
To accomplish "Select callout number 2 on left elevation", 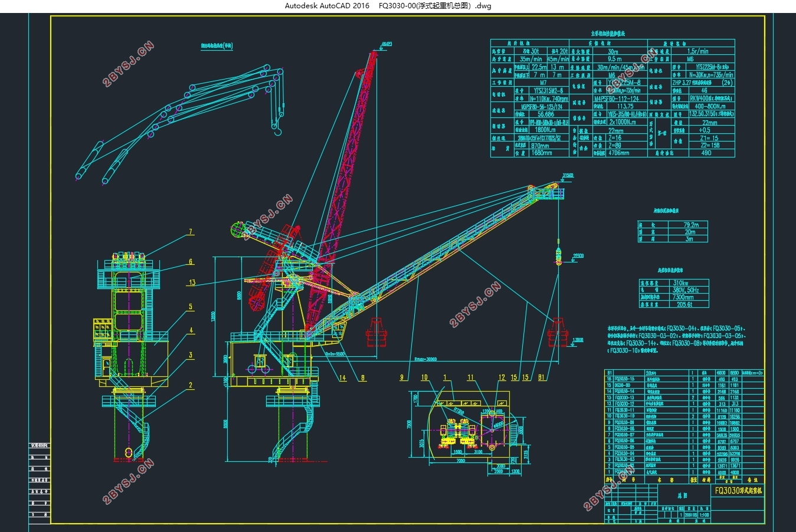I will coord(190,385).
